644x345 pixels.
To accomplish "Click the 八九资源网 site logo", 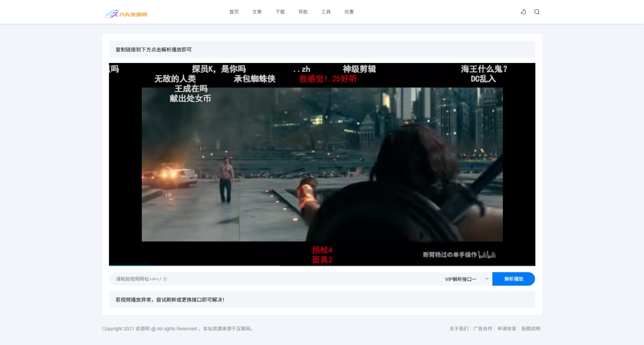I will point(126,14).
